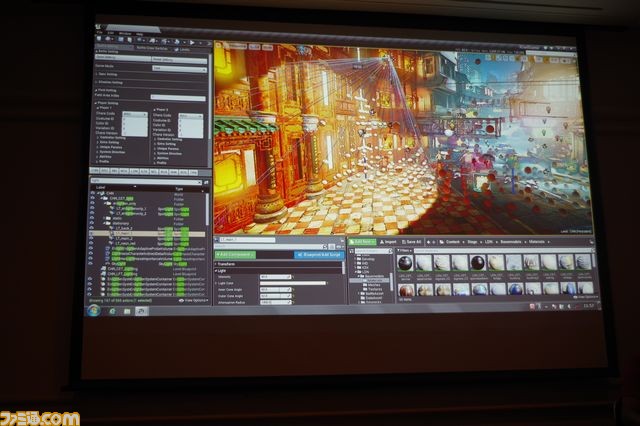This screenshot has height=426, width=640.
Task: Click the Light Color swatch
Action: (293, 283)
